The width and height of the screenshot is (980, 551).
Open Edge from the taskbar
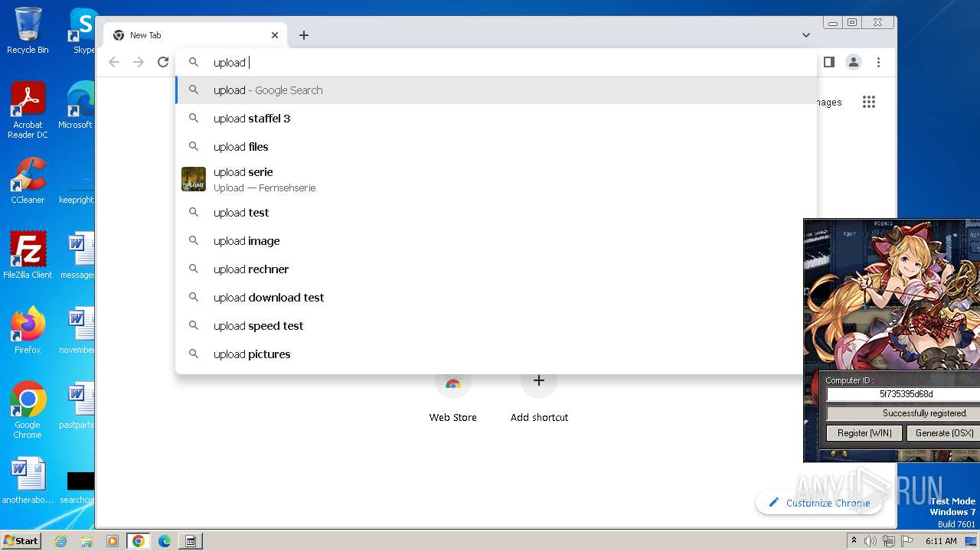tap(165, 541)
